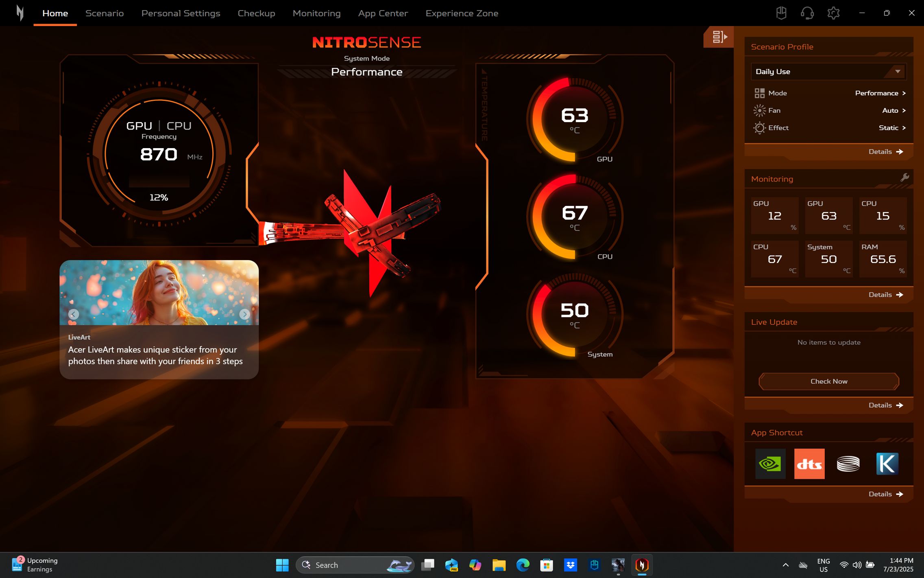
Task: Switch to the Checkup tab
Action: [256, 13]
